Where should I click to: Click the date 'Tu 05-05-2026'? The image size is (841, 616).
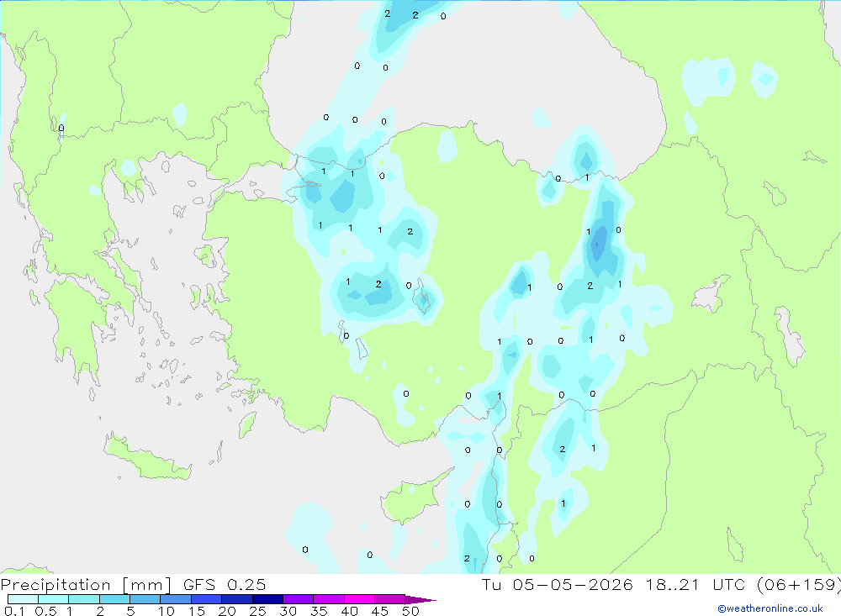point(557,585)
